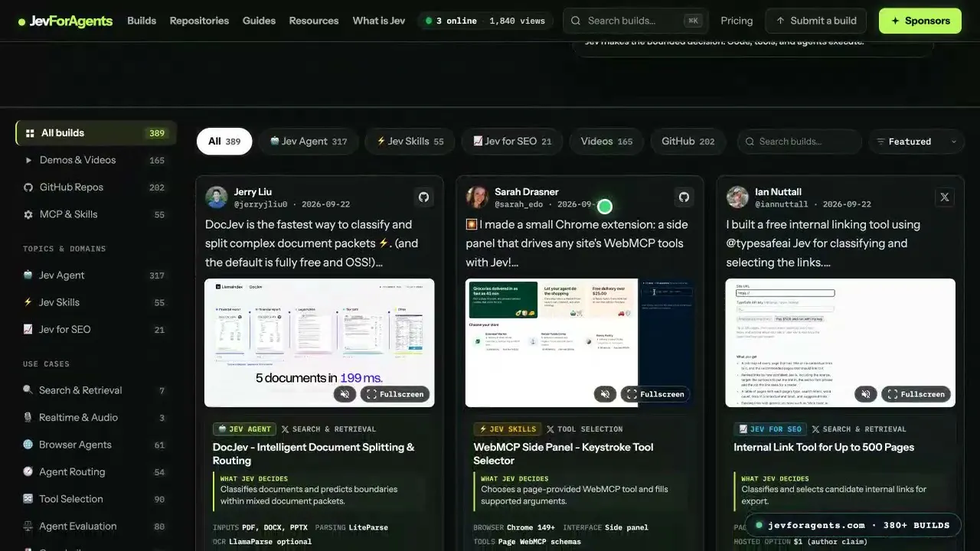Click the top Search builds field

pos(635,21)
